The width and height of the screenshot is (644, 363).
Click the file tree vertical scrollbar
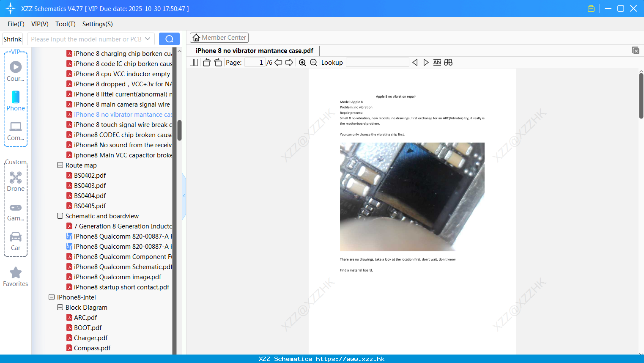coord(179,130)
